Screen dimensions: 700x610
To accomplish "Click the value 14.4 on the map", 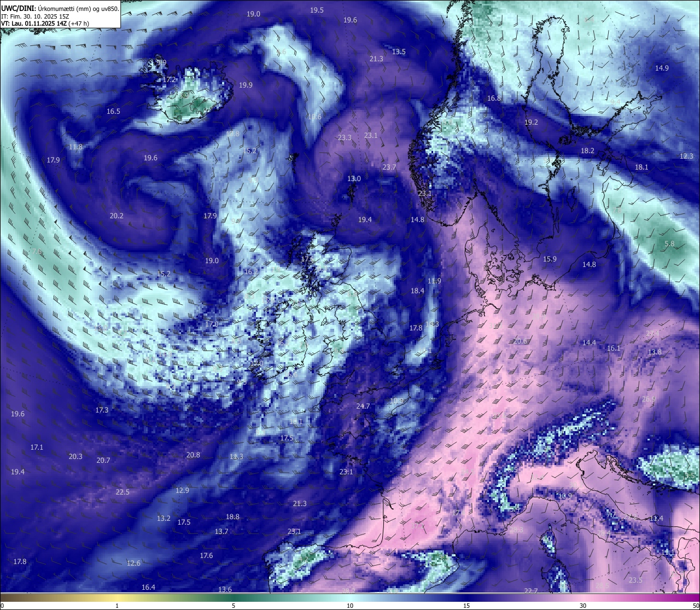I will click(589, 342).
